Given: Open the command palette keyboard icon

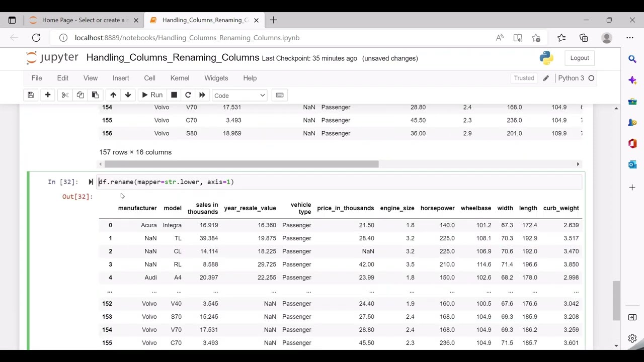Looking at the screenshot, I should [280, 95].
